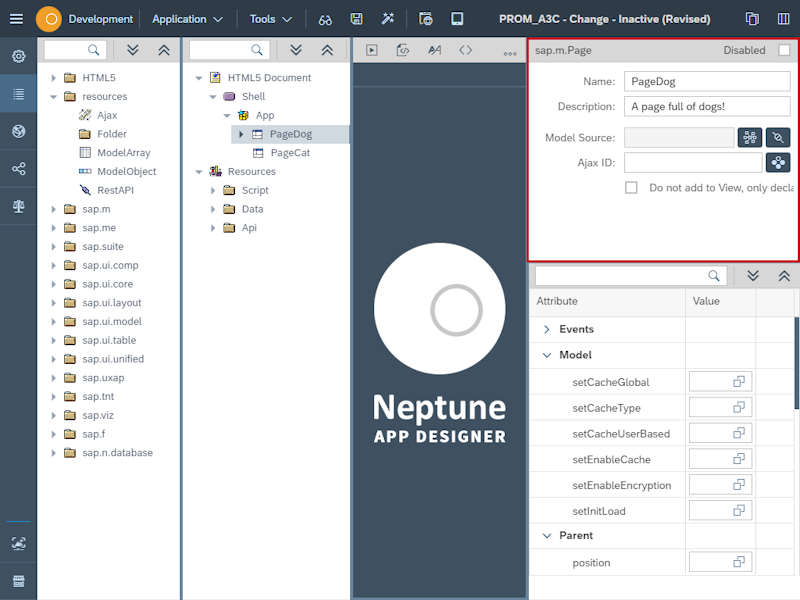The image size is (800, 600).
Task: Toggle the Disabled checkbox for sap.m.Page
Action: tap(786, 48)
